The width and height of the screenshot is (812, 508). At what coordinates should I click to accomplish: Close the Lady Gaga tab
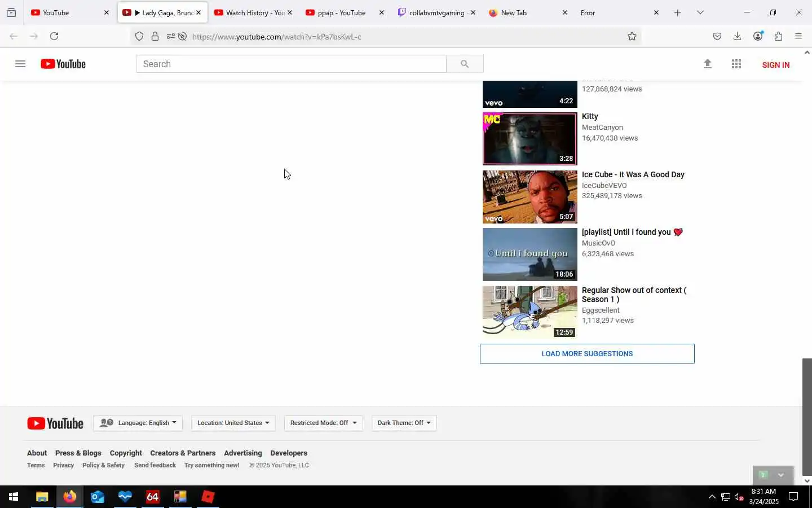point(198,12)
